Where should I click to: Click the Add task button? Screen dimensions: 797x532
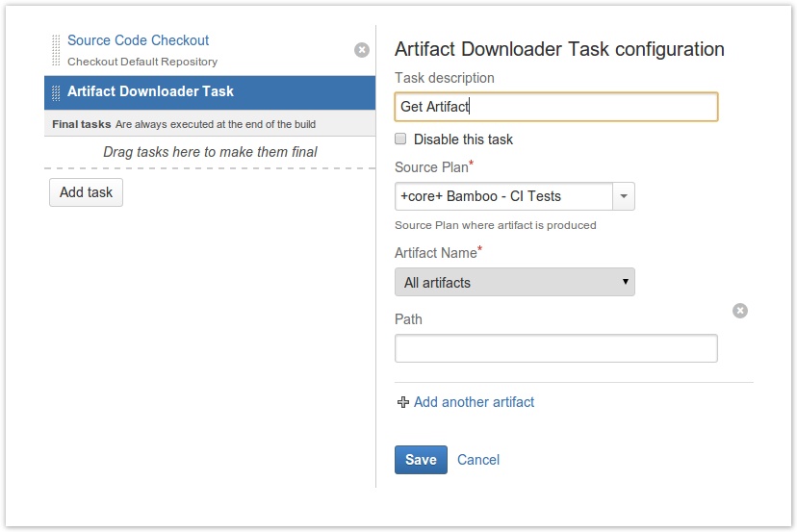click(x=86, y=192)
